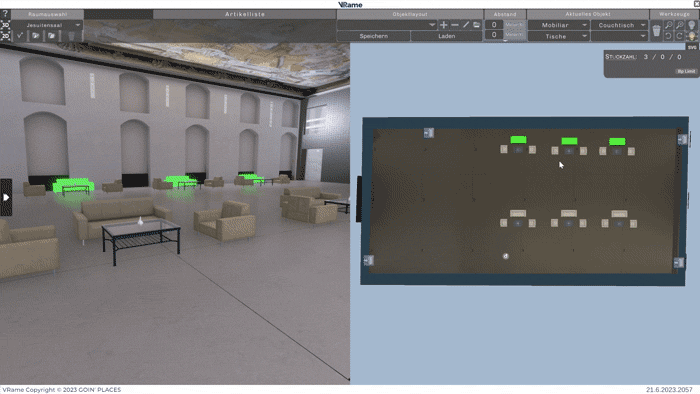Click the edit layout pencil icon
The width and height of the screenshot is (700, 394).
(466, 25)
